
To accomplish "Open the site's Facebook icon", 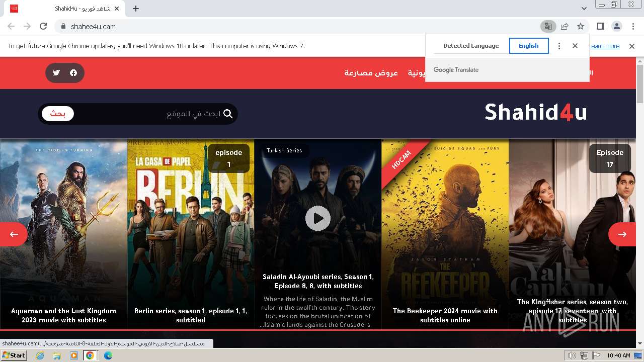I will pyautogui.click(x=73, y=73).
